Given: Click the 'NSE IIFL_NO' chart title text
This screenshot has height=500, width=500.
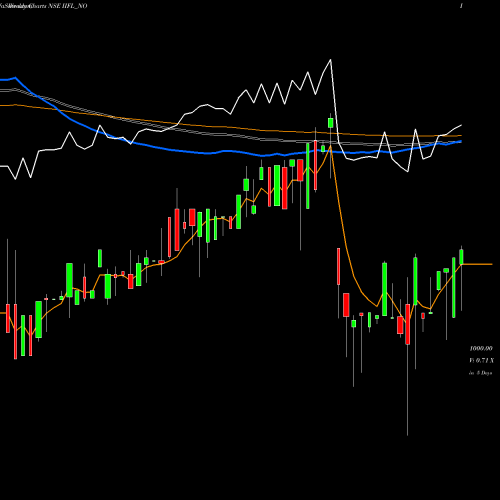Looking at the screenshot, I should (68, 6).
